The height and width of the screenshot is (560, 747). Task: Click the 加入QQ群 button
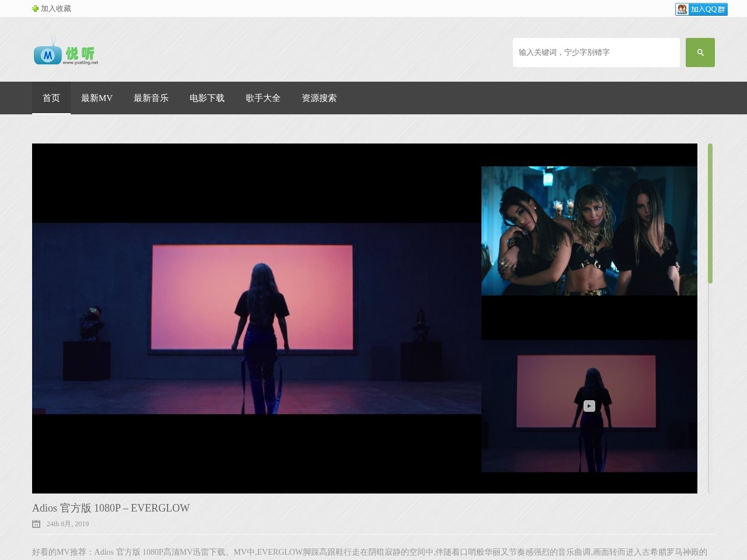701,9
